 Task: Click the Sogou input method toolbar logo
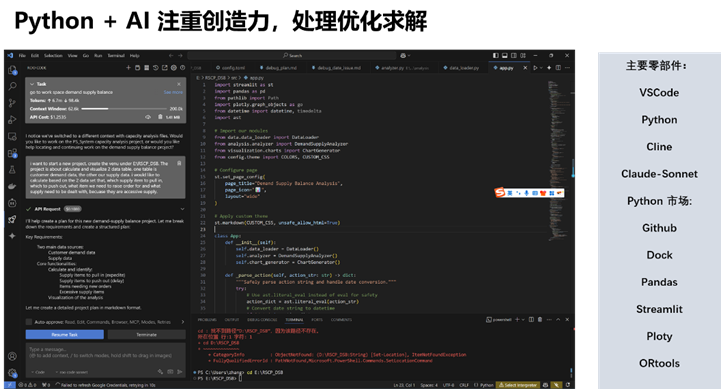500,193
